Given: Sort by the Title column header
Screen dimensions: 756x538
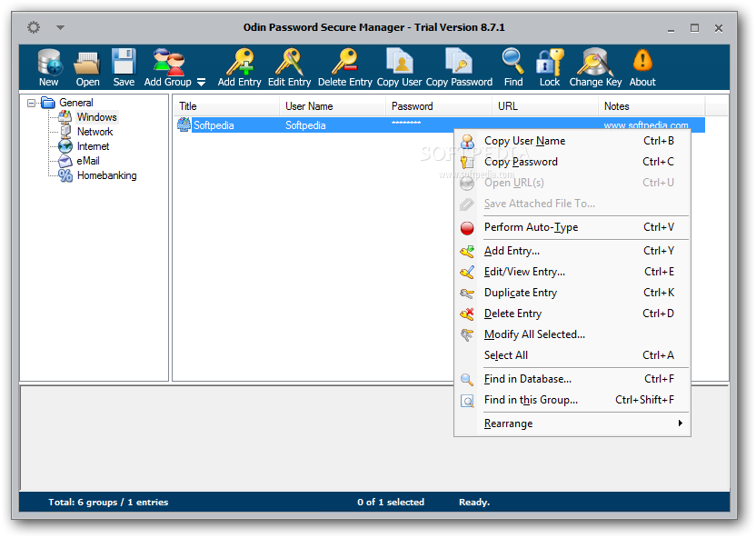Looking at the screenshot, I should click(226, 106).
